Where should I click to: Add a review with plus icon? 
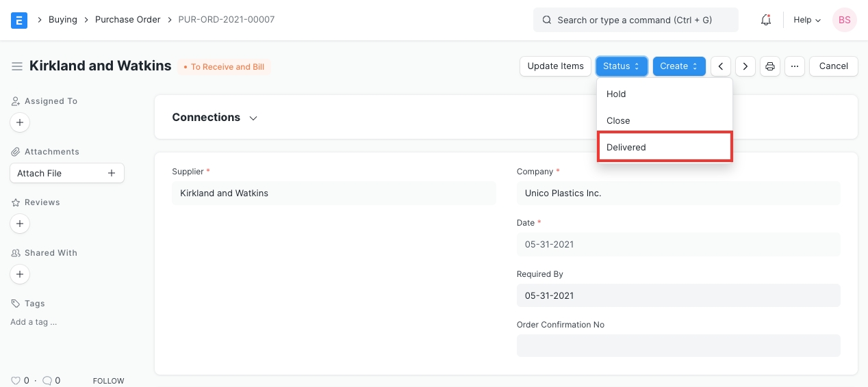click(20, 224)
